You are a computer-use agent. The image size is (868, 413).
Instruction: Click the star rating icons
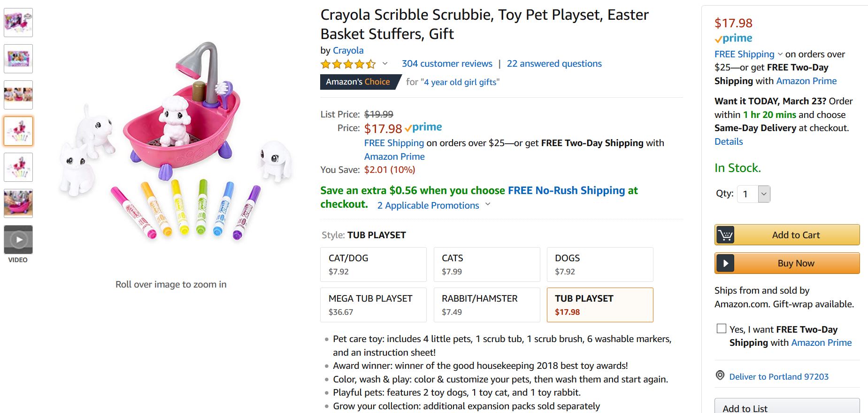348,64
